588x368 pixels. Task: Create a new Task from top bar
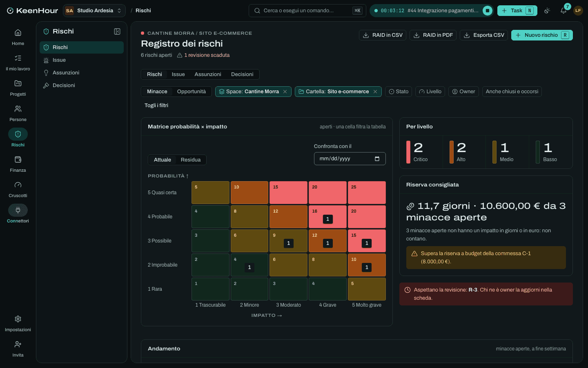coord(517,11)
